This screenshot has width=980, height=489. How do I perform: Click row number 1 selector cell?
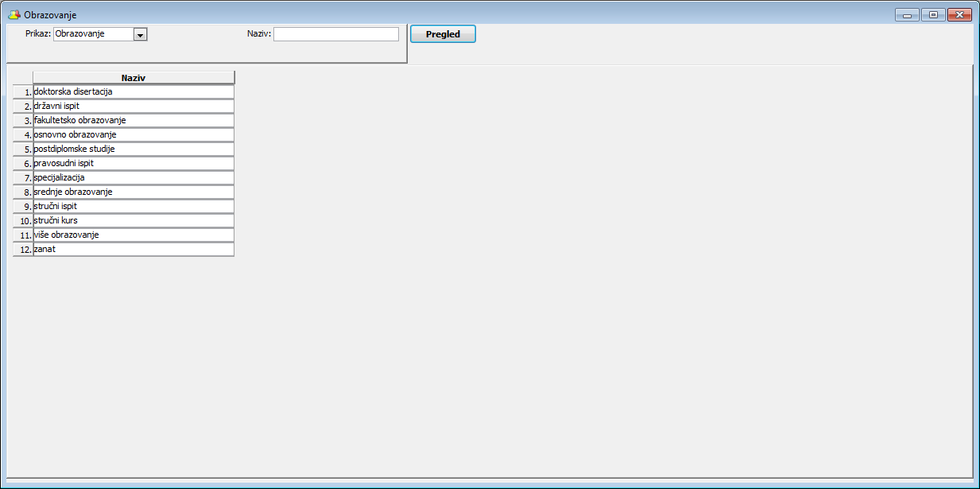click(23, 91)
